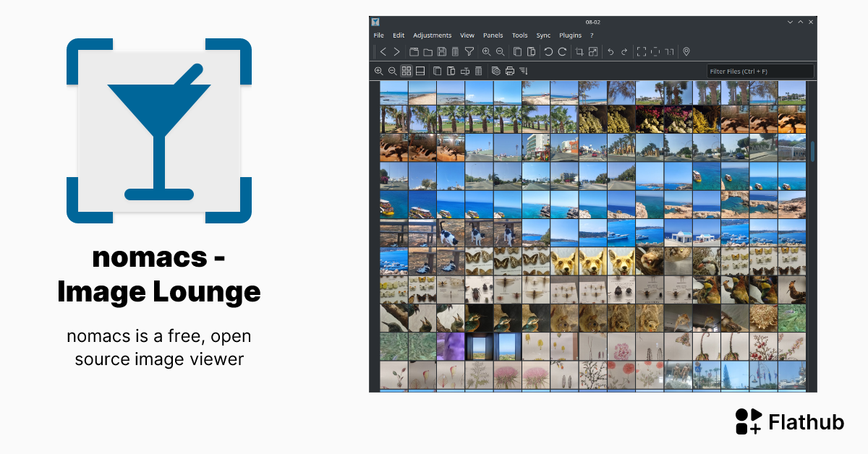This screenshot has height=454, width=868.
Task: Click the Save icon in main toolbar
Action: click(441, 51)
